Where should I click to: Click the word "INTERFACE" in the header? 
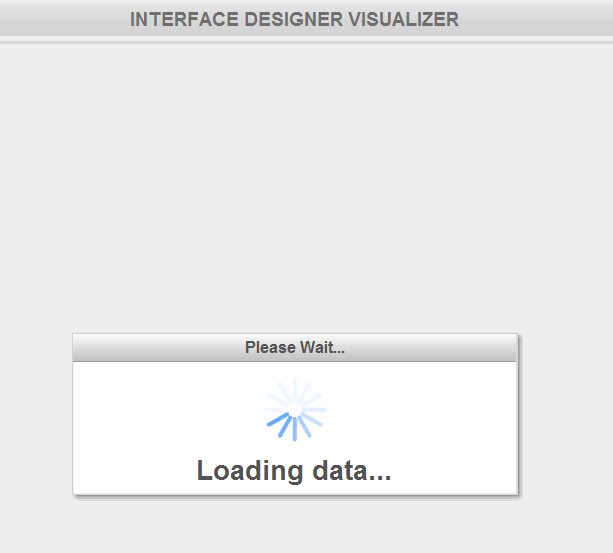pos(174,19)
